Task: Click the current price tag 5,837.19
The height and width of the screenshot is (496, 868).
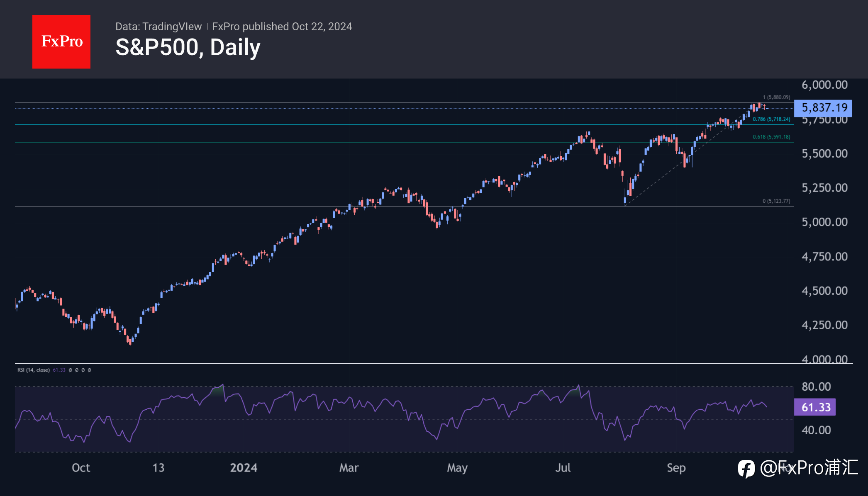Action: tap(823, 108)
